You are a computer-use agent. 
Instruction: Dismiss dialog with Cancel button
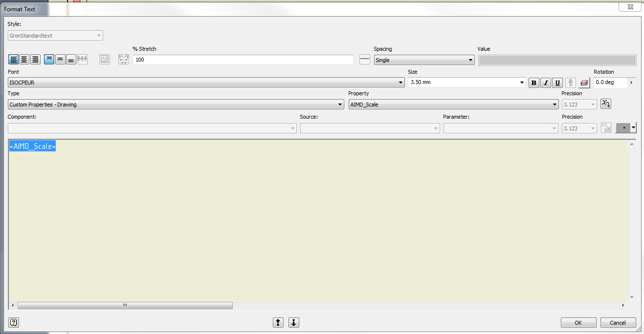point(618,322)
